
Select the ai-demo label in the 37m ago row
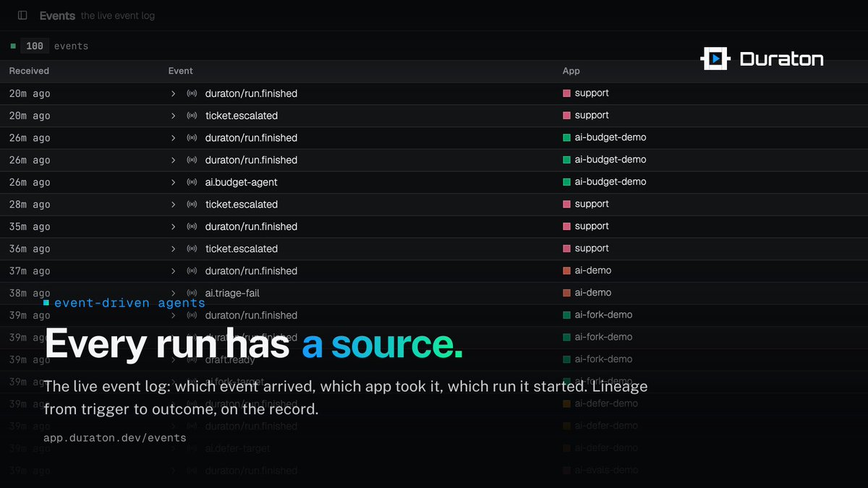click(593, 270)
